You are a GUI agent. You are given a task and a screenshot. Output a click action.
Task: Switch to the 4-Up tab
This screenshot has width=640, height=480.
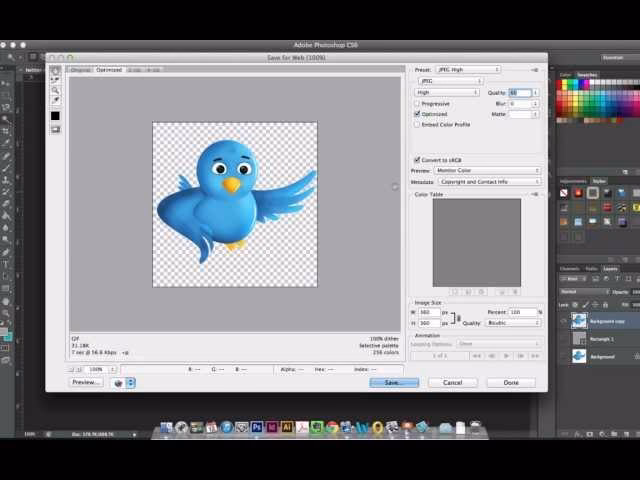(x=153, y=70)
